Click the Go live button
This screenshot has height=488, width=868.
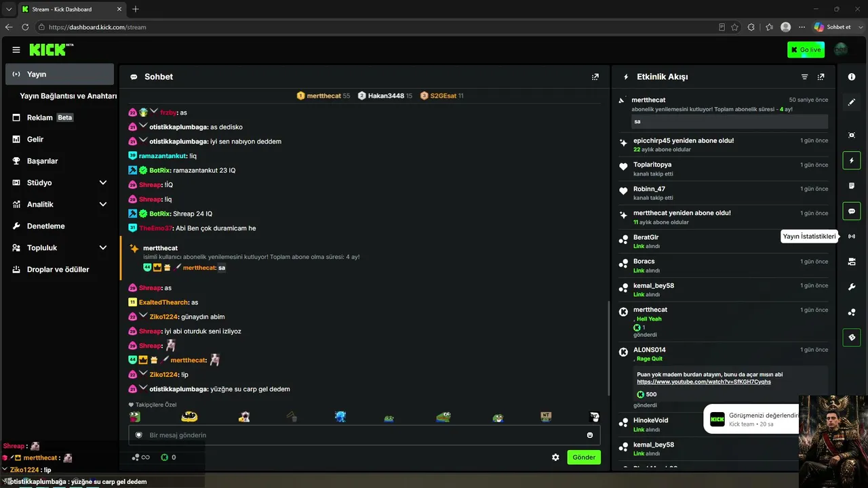[806, 49]
